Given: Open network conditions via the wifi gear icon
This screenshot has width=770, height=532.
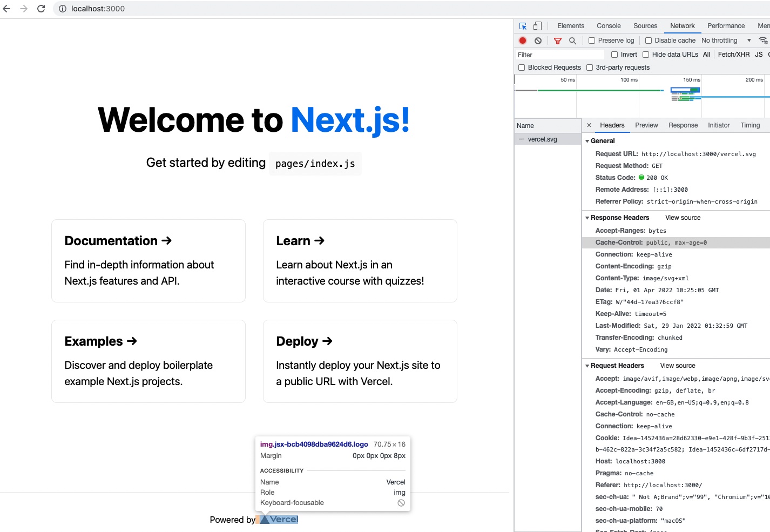Looking at the screenshot, I should coord(763,40).
